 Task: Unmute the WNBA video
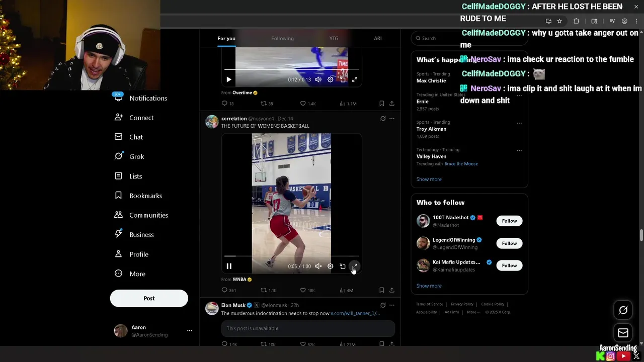tap(318, 266)
